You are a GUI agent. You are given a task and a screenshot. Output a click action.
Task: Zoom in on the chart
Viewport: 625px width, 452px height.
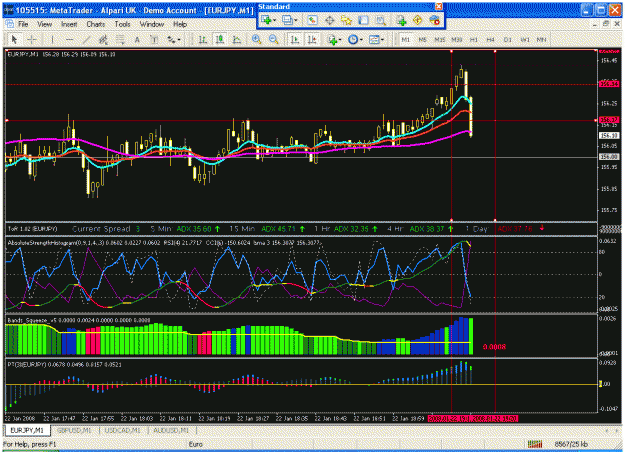tap(256, 39)
